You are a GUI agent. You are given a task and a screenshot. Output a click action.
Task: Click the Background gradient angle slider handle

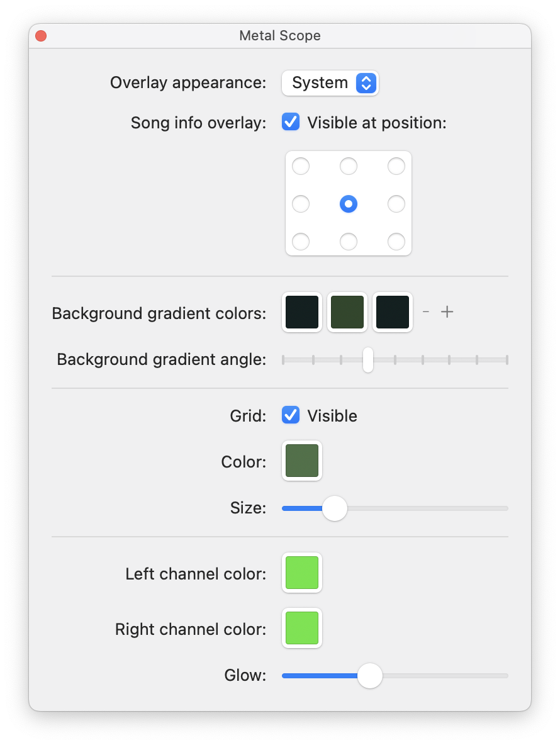367,359
